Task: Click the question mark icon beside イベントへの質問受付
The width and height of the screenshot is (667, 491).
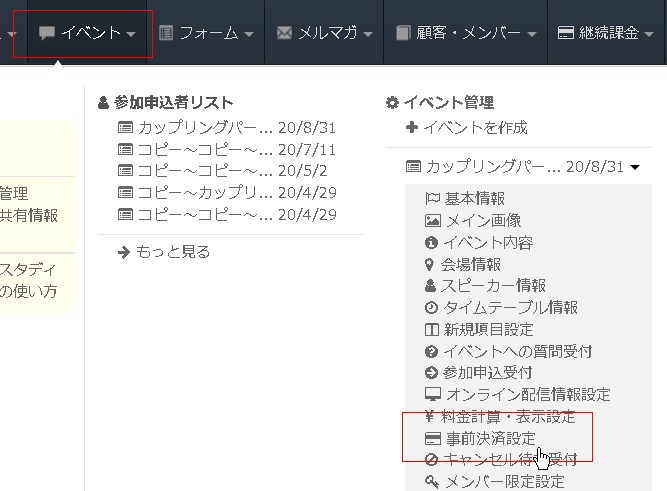Action: 431,351
